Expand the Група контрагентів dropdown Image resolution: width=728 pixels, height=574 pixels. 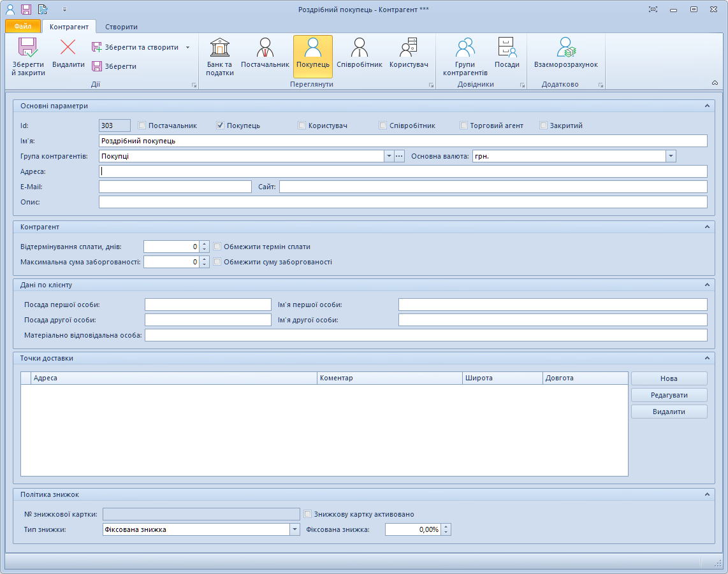[x=389, y=156]
